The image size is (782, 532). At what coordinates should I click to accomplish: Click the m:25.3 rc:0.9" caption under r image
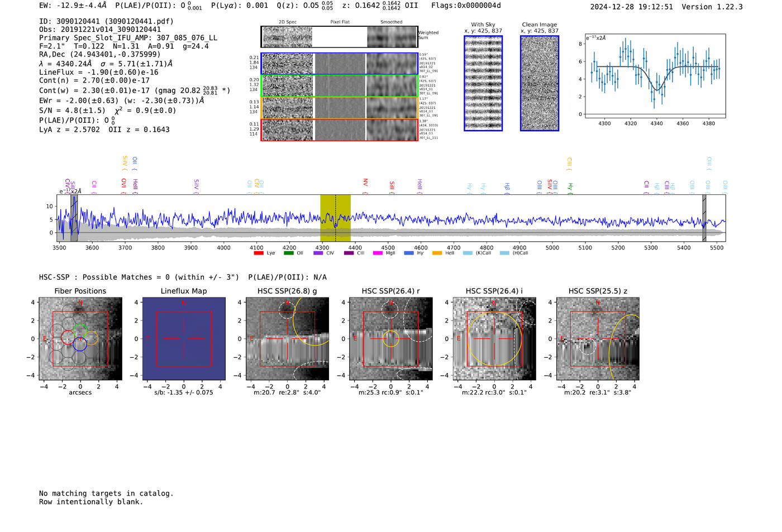pos(391,392)
